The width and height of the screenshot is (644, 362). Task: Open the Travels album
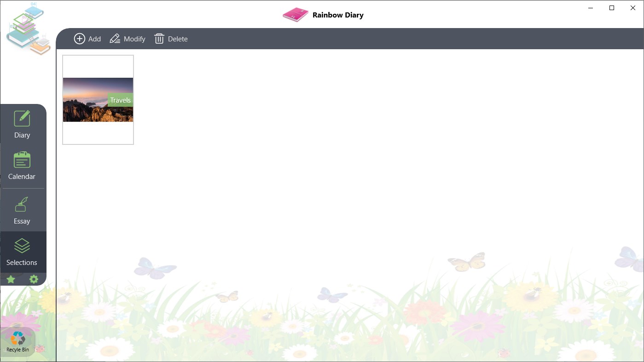tap(98, 99)
